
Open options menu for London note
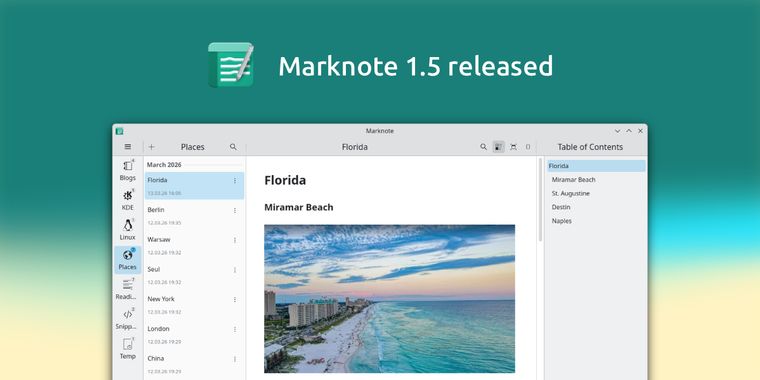tap(235, 330)
